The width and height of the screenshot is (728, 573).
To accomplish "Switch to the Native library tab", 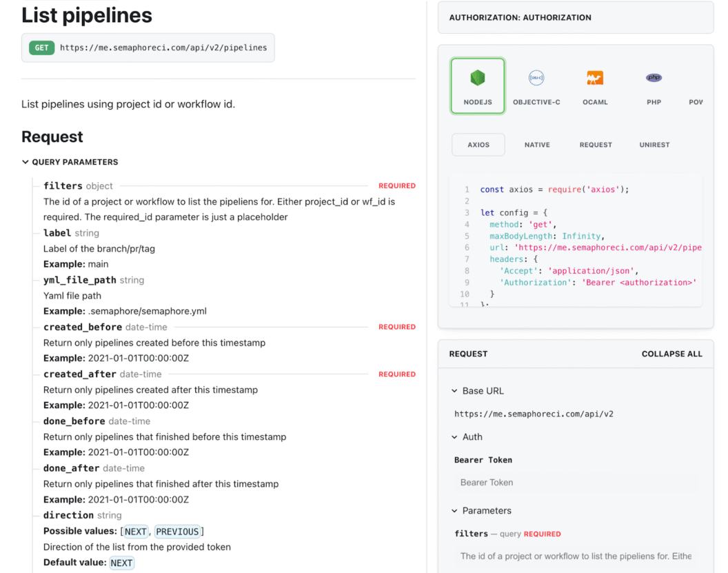I will [x=537, y=145].
